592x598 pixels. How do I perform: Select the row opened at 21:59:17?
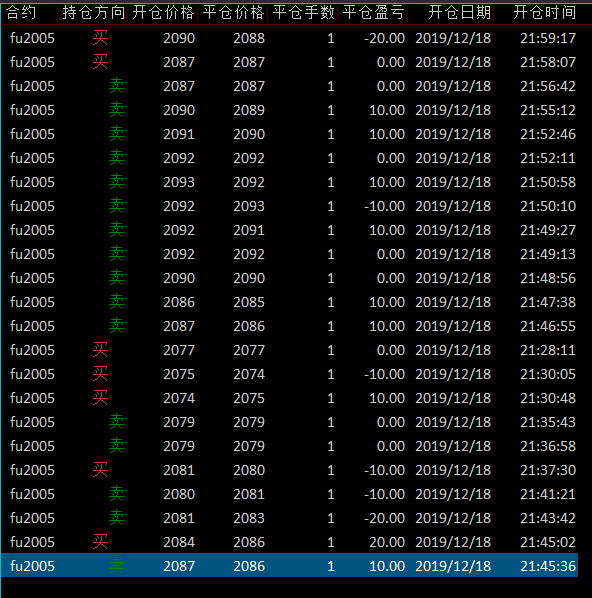[x=290, y=38]
